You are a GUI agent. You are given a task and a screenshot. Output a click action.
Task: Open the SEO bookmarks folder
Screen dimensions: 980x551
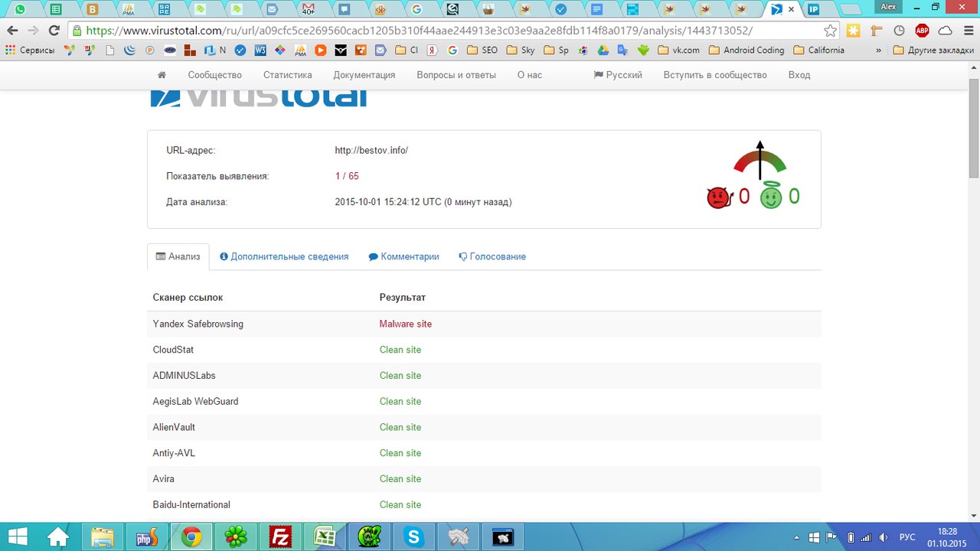[482, 51]
